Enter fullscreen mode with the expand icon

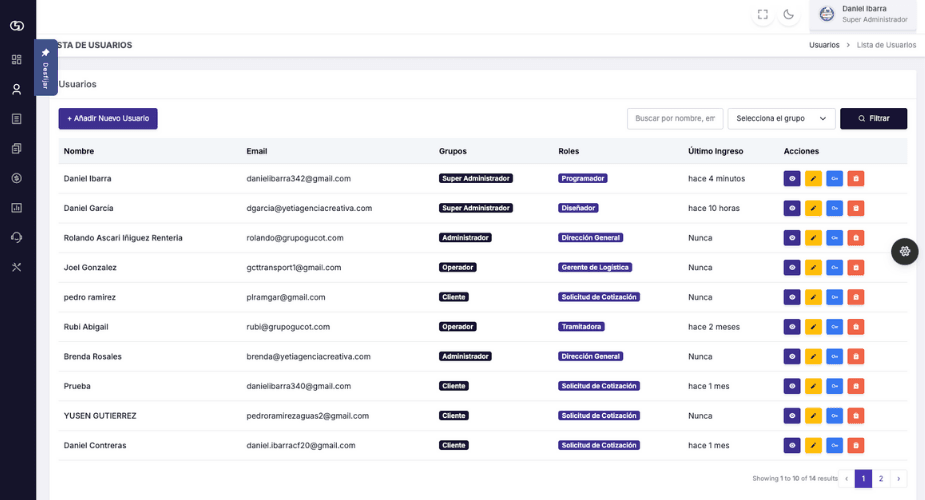point(763,14)
